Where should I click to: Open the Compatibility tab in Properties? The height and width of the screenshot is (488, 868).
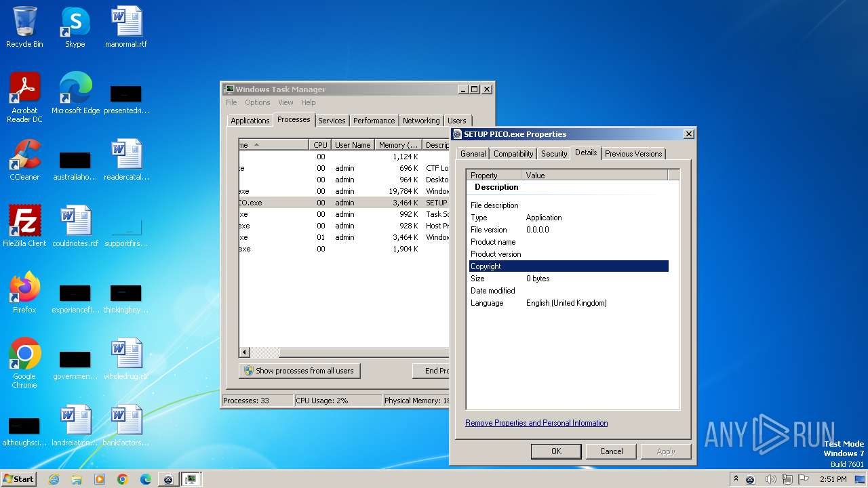click(513, 154)
